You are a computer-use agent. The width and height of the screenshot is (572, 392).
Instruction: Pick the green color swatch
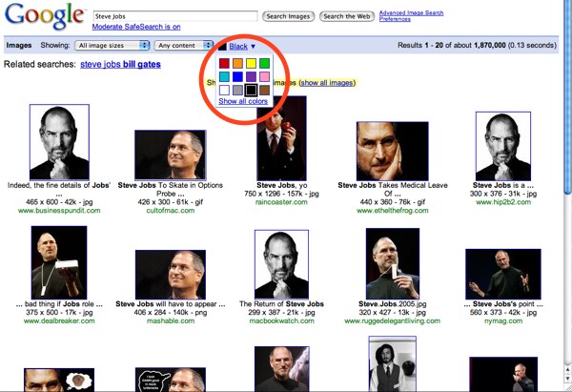(264, 64)
